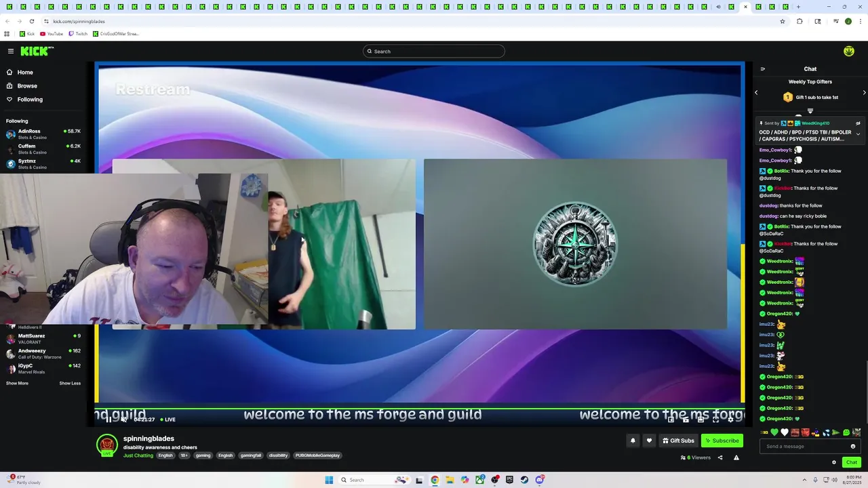
Task: Select the PUBGMobileGameplay tag
Action: (x=317, y=455)
